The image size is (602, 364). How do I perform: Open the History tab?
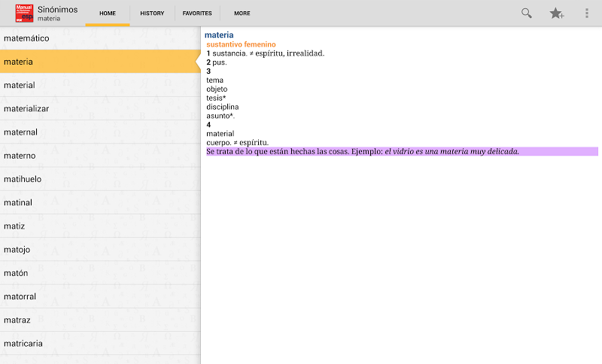click(152, 14)
